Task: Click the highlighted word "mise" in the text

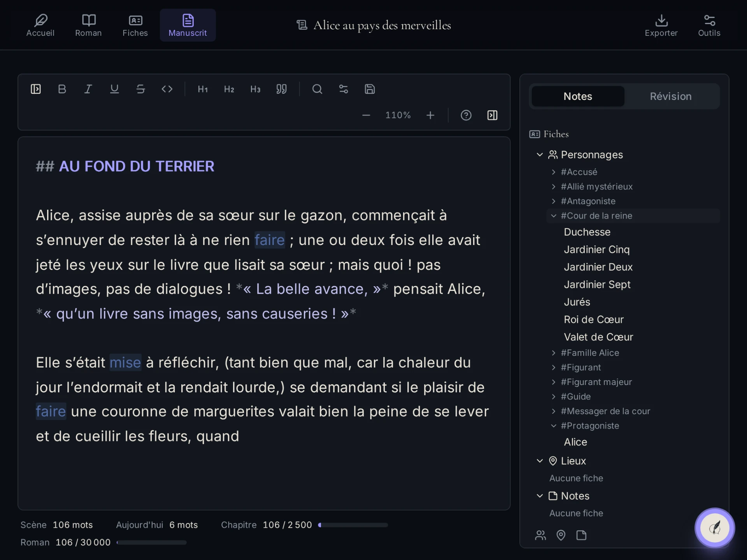Action: [125, 362]
